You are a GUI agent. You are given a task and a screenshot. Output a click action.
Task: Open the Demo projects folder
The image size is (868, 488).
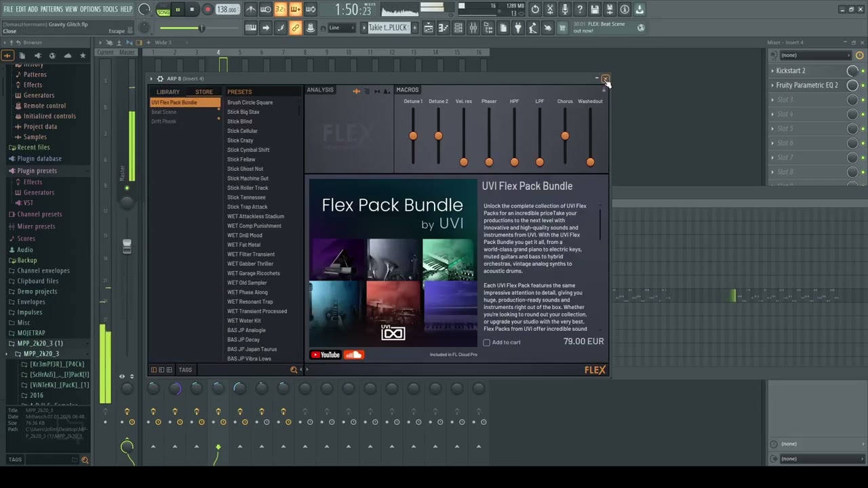pos(37,291)
